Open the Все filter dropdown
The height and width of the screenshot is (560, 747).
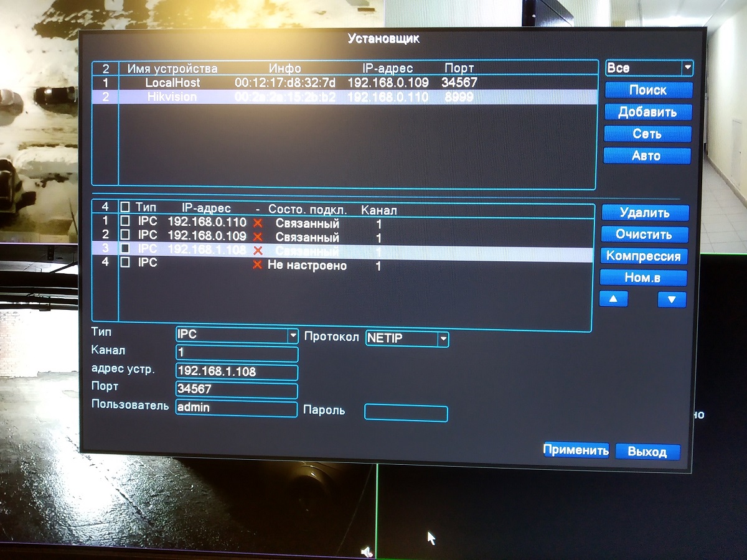point(687,68)
